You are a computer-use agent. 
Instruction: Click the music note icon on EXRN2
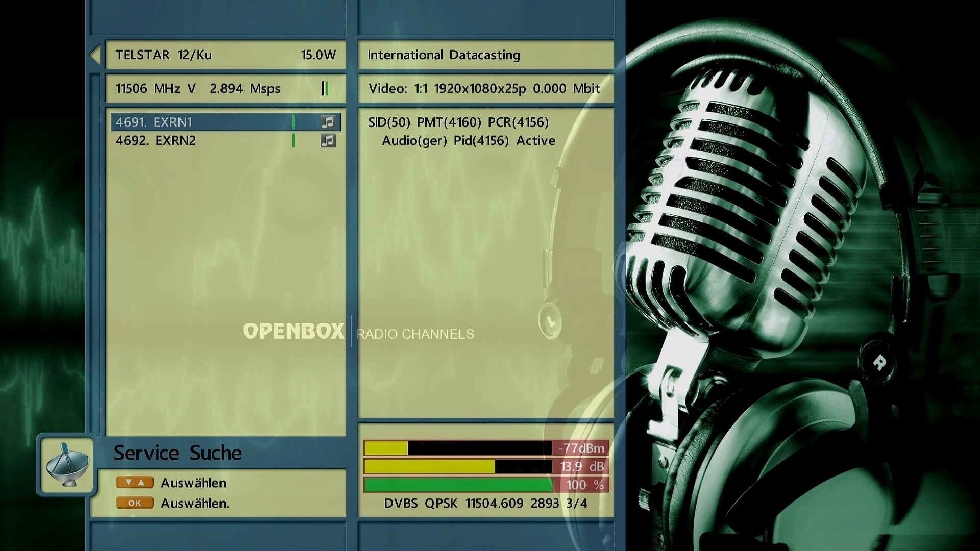click(x=328, y=140)
